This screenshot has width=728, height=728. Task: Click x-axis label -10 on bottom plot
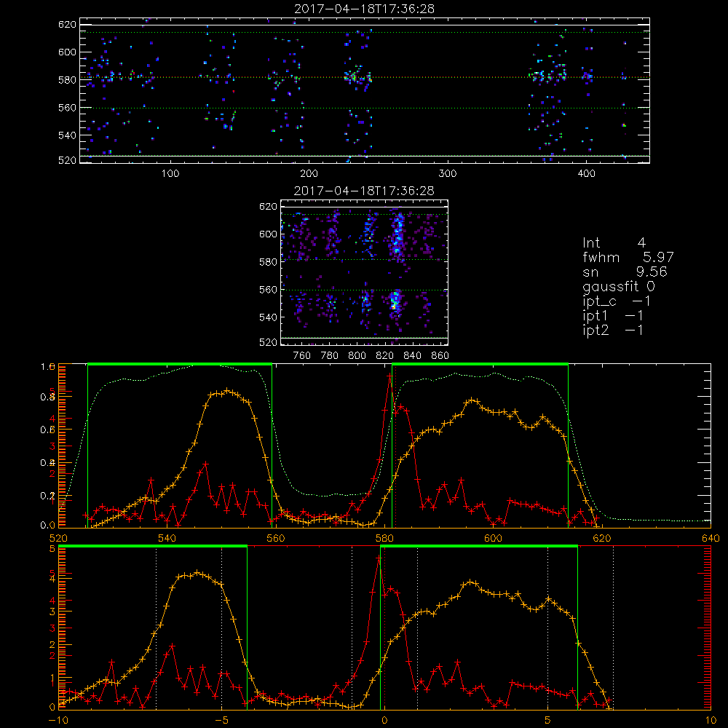(x=58, y=721)
